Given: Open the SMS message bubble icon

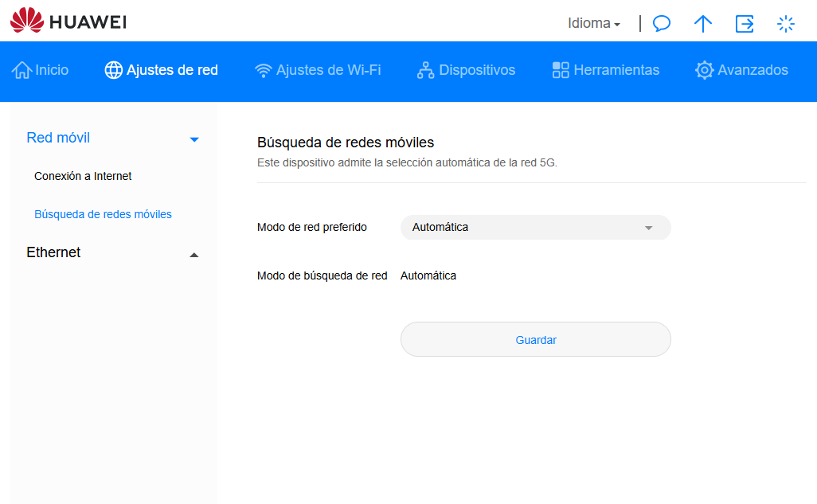Looking at the screenshot, I should 661,23.
